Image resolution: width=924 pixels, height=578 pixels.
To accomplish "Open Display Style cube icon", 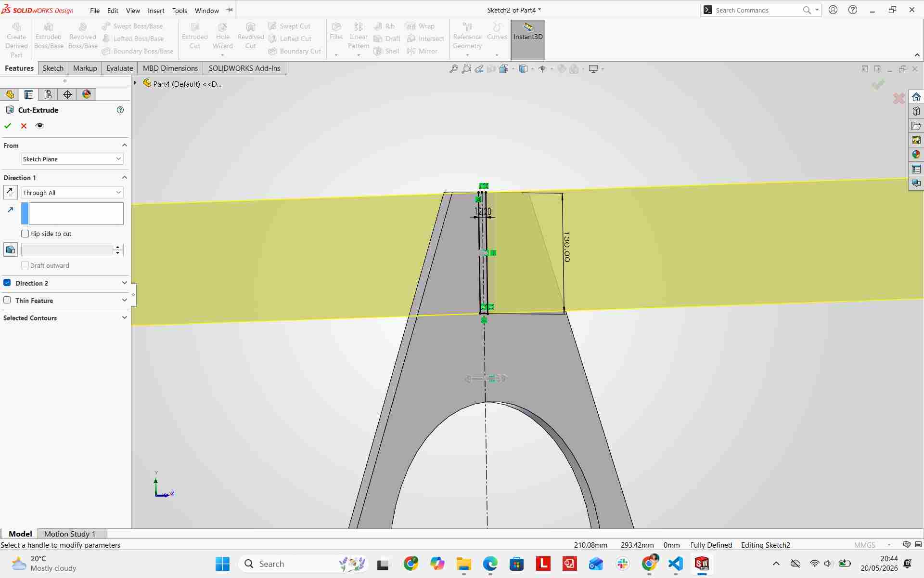I will click(523, 69).
